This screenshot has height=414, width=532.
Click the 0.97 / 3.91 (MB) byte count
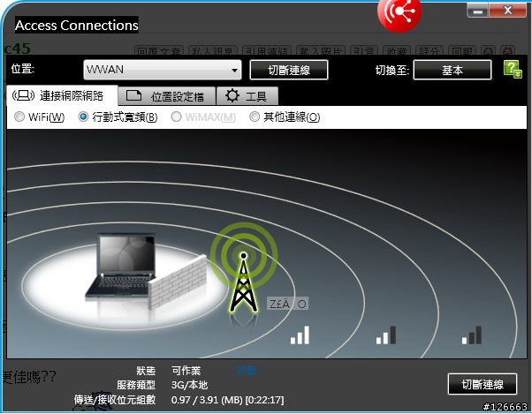tap(207, 400)
